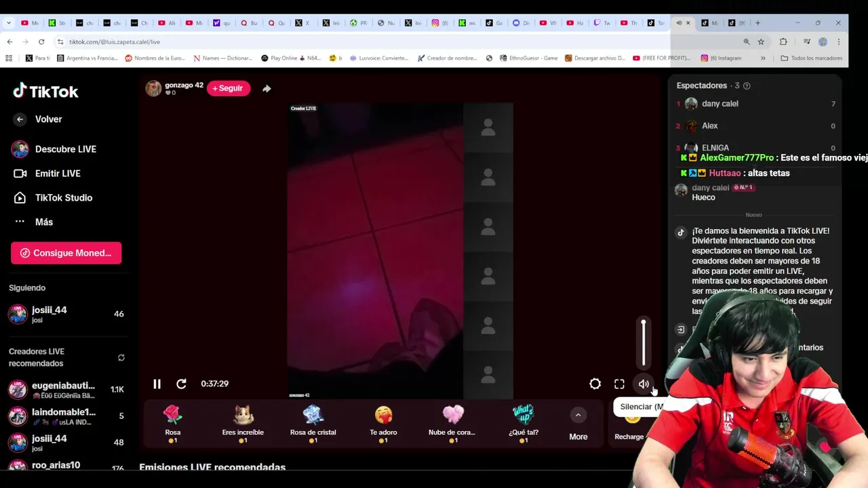Open Chrome profile avatar
Image resolution: width=868 pixels, height=488 pixels.
pyautogui.click(x=823, y=41)
